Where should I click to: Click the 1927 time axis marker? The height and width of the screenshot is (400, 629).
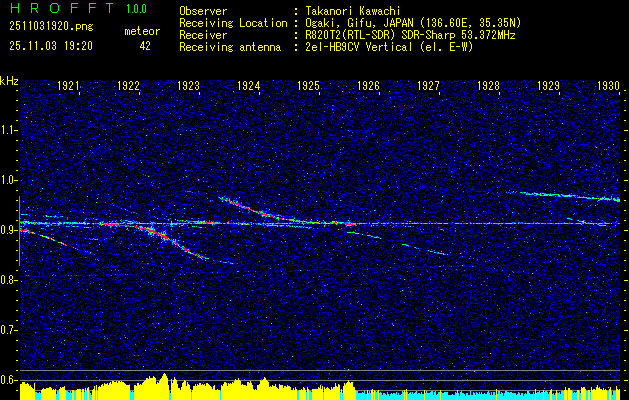(x=428, y=86)
